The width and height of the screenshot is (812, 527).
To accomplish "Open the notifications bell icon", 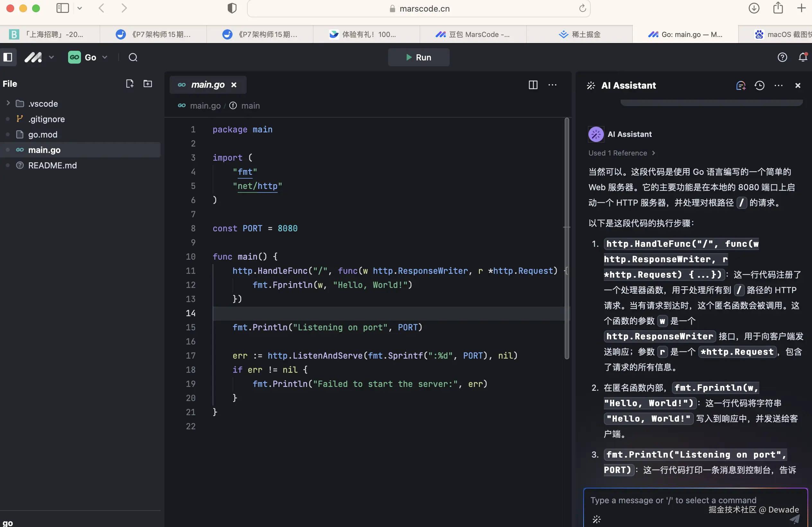I will click(x=803, y=57).
